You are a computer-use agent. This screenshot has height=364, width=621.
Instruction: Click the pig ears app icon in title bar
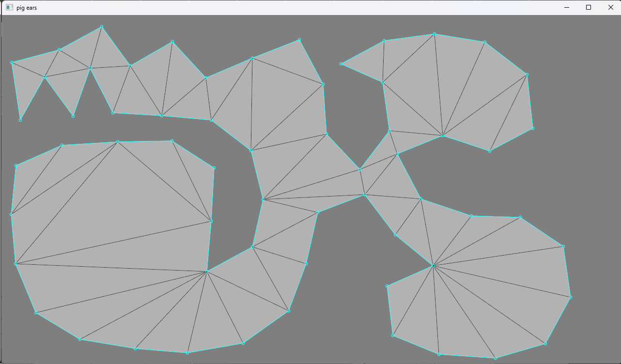9,8
